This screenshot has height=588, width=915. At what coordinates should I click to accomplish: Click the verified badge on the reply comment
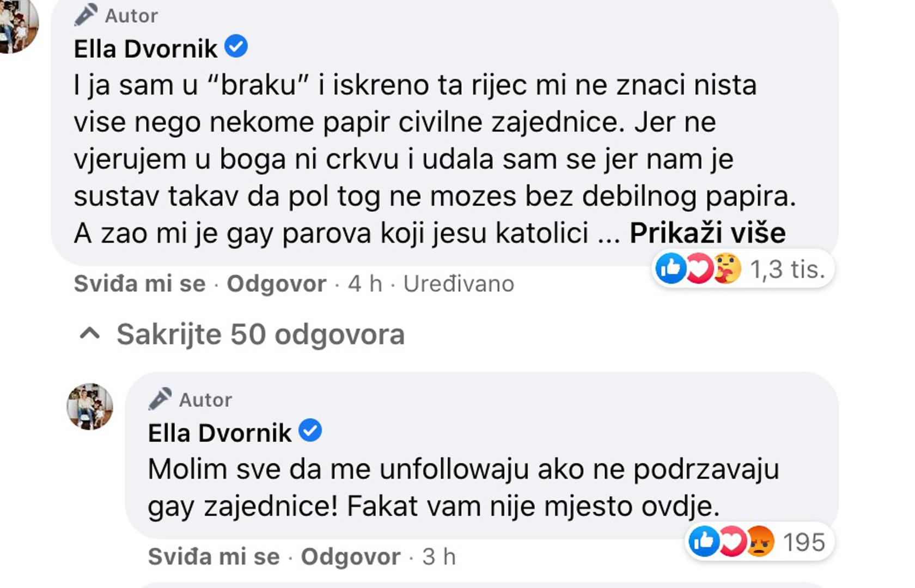click(x=310, y=431)
